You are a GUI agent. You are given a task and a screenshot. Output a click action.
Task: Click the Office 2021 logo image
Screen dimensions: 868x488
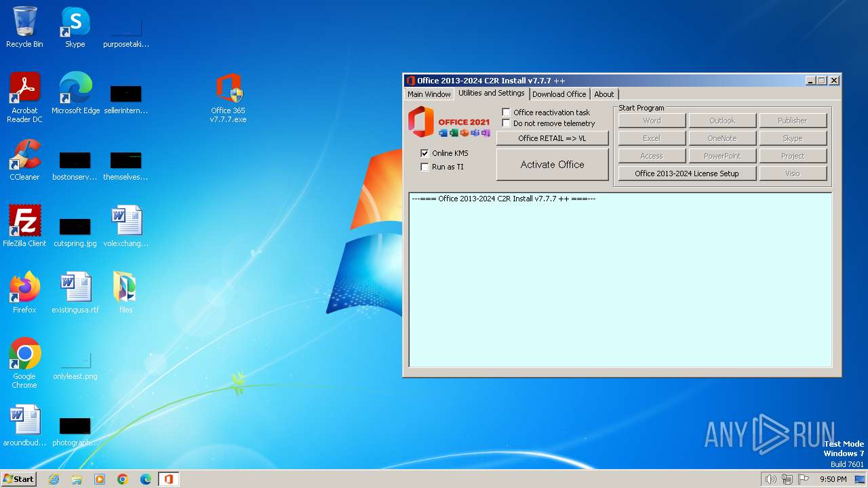tap(449, 122)
